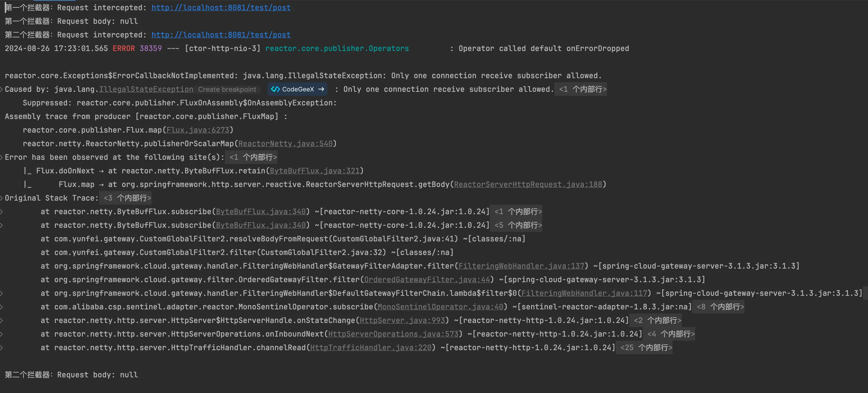Open HttpServerOperations.java:573 source link
Screen dimensions: 868x393
point(393,334)
